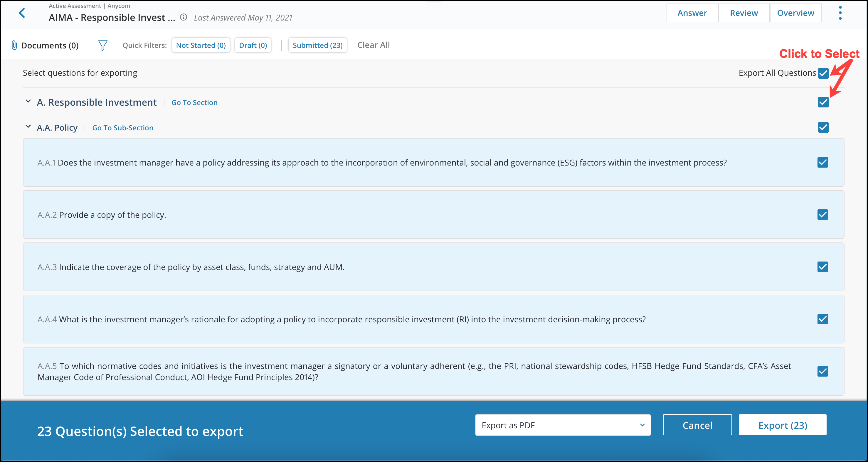868x462 pixels.
Task: Follow the Go To Section link
Action: tap(194, 103)
